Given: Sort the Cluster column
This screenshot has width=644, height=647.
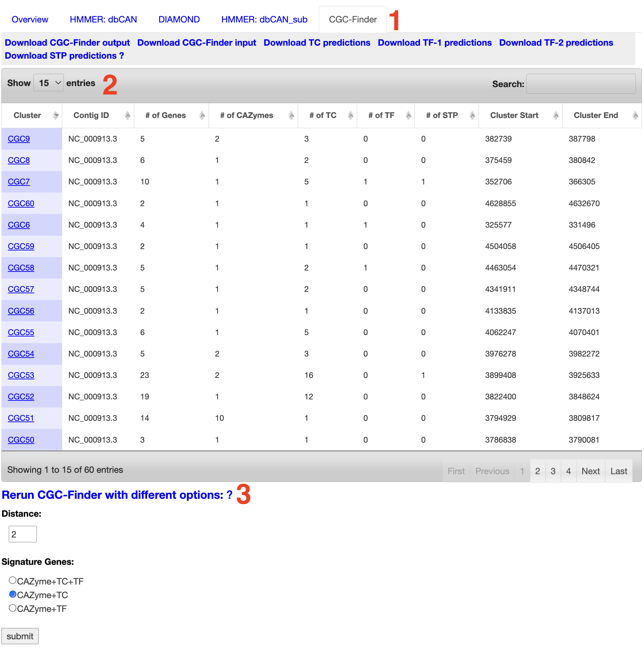Looking at the screenshot, I should (56, 115).
